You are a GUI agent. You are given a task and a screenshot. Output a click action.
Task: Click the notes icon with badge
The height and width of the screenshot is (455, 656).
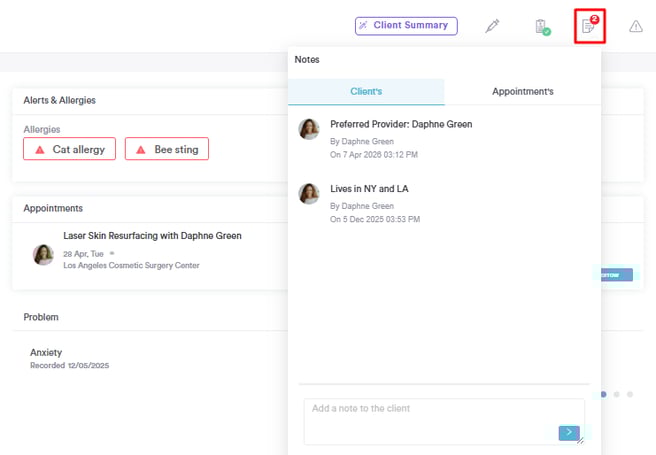589,26
